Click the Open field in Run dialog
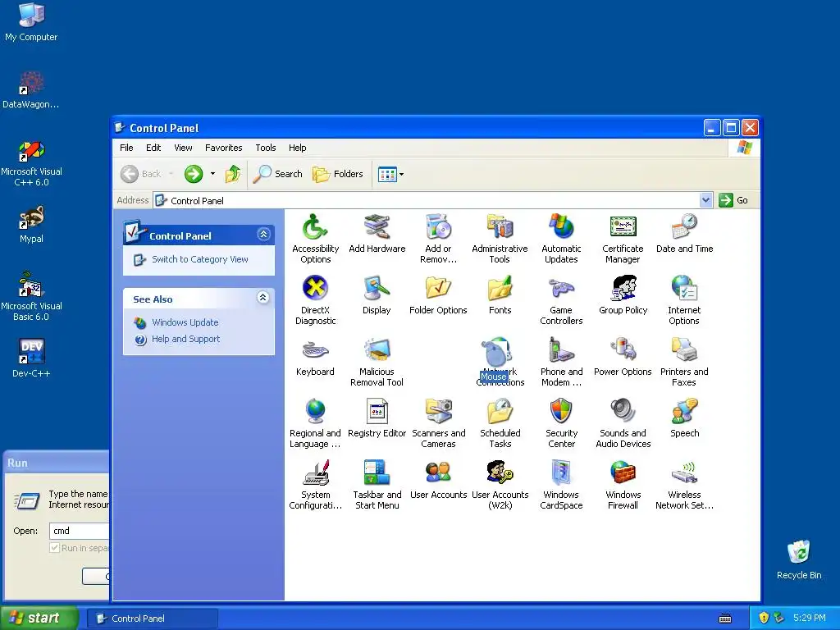 pyautogui.click(x=80, y=531)
